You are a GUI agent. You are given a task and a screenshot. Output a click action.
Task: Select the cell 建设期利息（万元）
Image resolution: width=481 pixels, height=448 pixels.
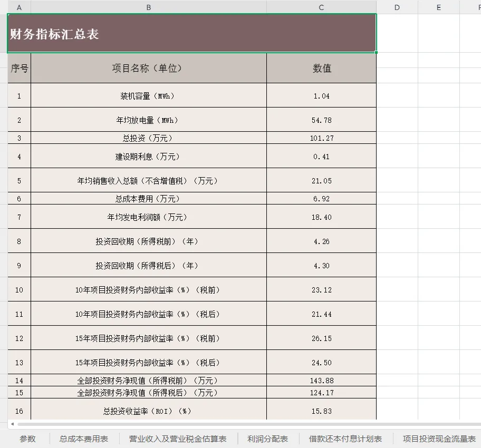149,156
